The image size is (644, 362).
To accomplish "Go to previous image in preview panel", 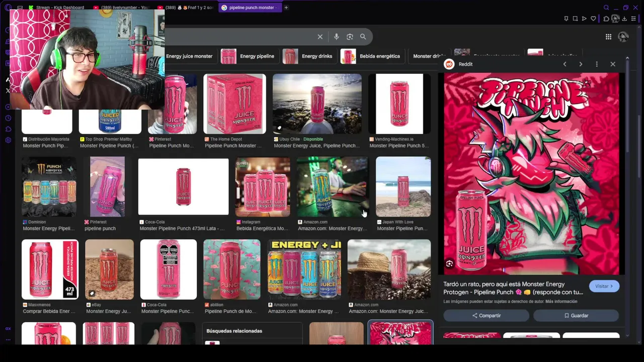I will coord(565,64).
